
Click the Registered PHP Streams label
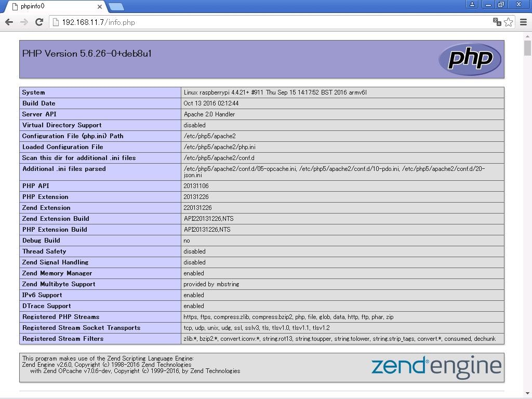(61, 317)
